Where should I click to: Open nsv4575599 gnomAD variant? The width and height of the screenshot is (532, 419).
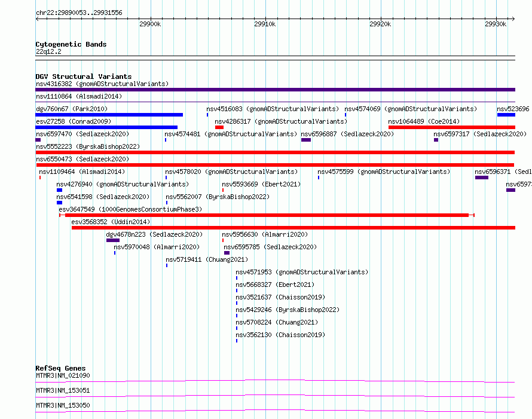(x=384, y=172)
